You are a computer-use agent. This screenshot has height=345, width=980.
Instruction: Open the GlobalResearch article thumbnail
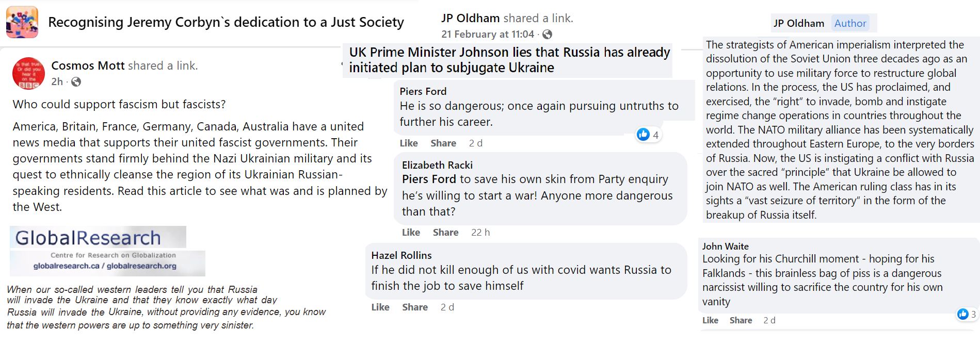(107, 251)
